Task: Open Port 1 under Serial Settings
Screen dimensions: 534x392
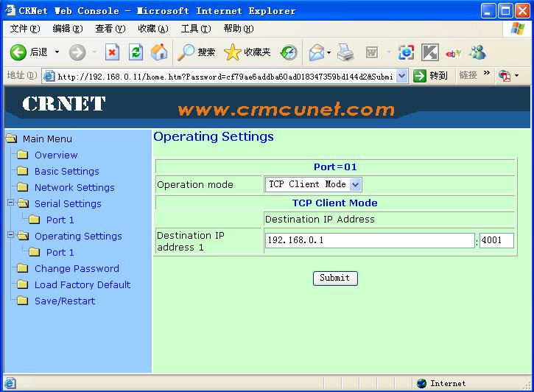Action: tap(60, 220)
